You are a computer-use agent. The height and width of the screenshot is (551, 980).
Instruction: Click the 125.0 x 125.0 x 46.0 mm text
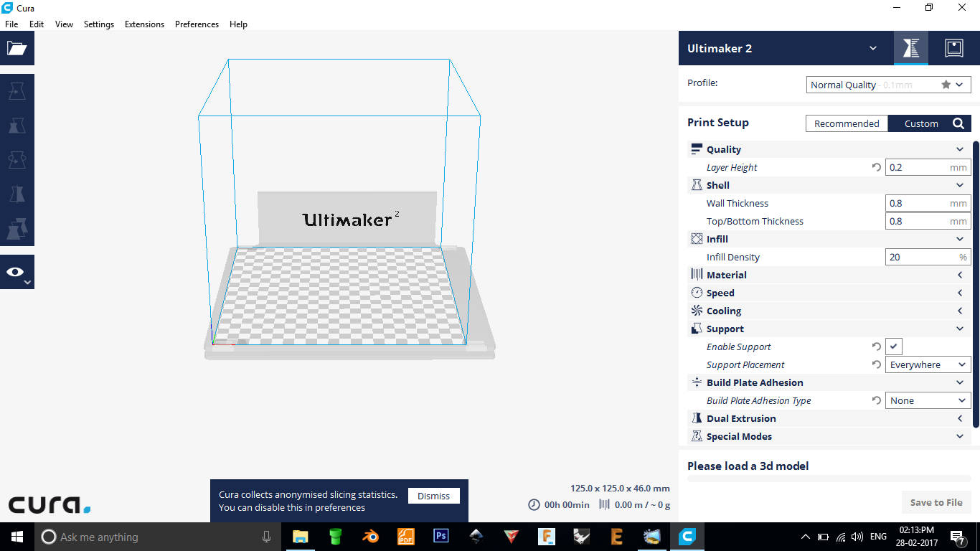click(620, 488)
